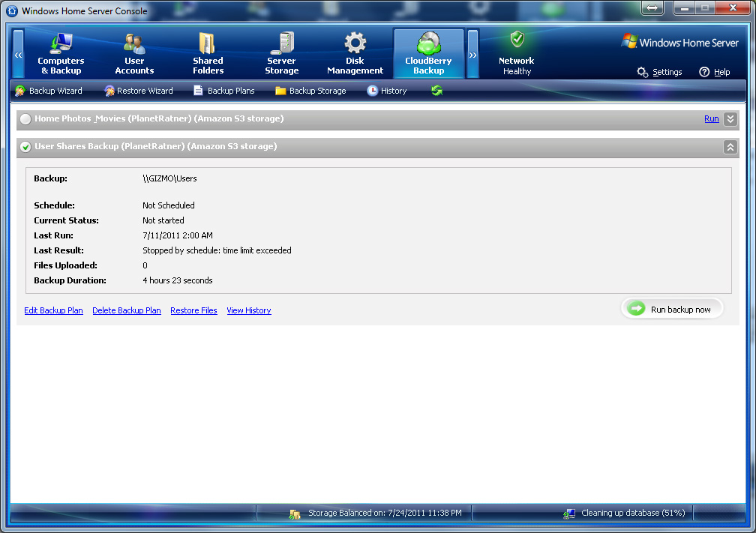
Task: Open Backup Plans list
Action: click(x=223, y=91)
